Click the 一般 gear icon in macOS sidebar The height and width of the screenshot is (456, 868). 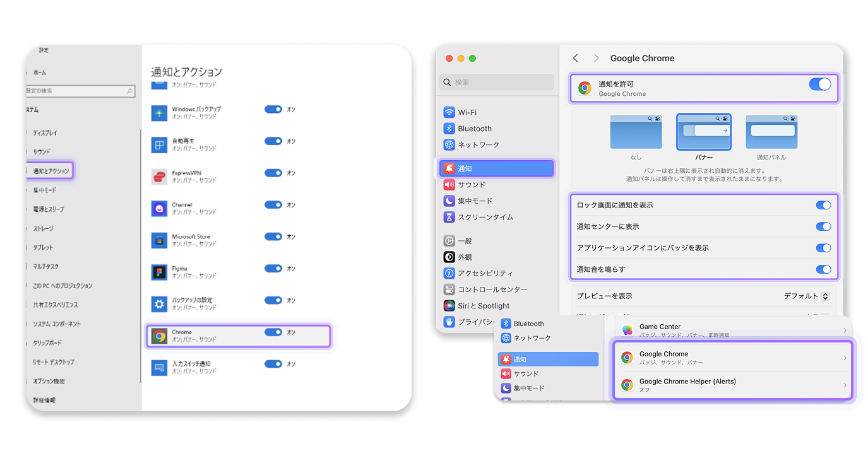click(449, 241)
